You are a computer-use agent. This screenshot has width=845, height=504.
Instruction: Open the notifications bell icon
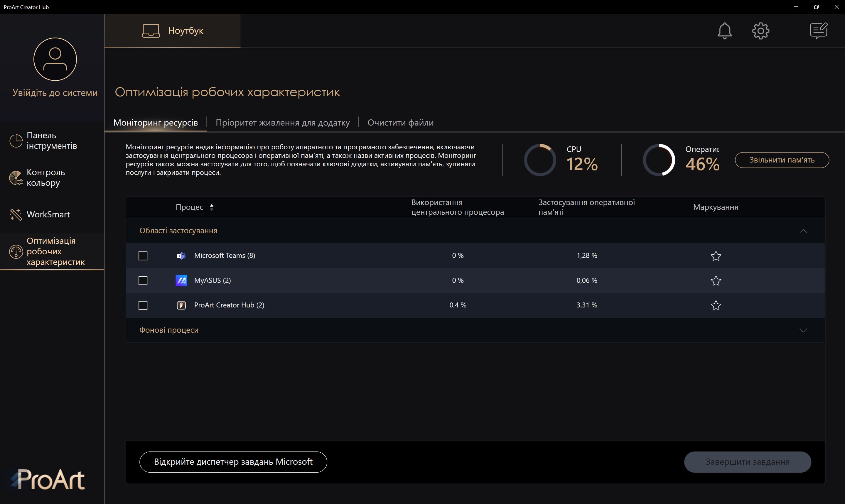724,31
